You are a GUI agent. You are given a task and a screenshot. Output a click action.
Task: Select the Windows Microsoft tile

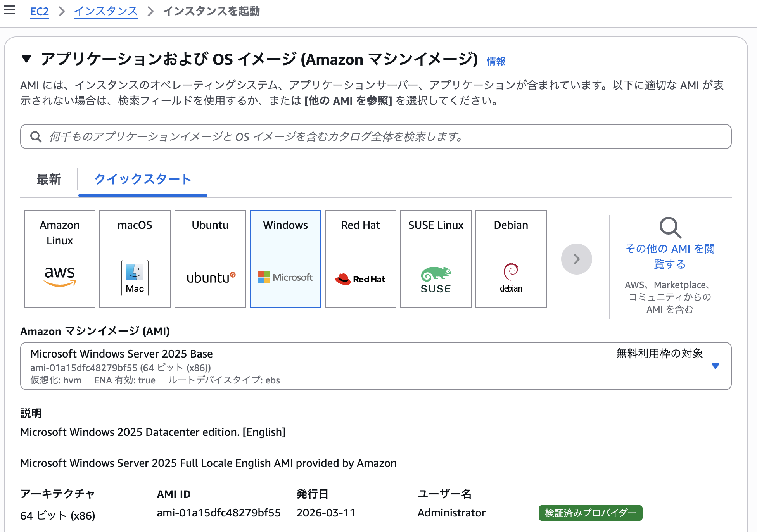(285, 259)
